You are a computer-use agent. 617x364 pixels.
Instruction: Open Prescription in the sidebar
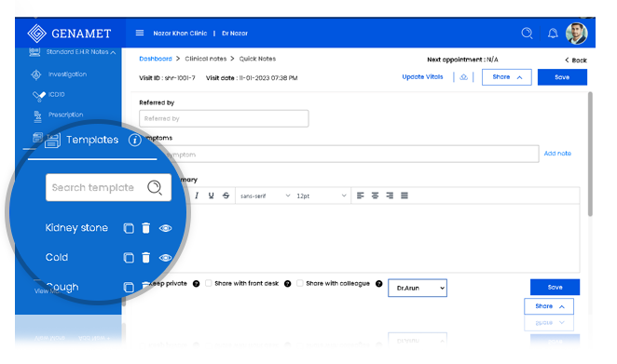pyautogui.click(x=66, y=115)
